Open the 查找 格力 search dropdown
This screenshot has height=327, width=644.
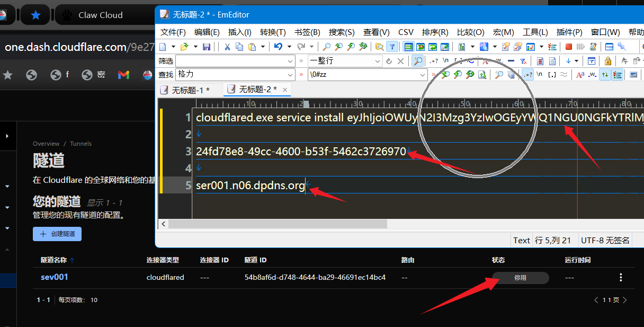pos(290,75)
